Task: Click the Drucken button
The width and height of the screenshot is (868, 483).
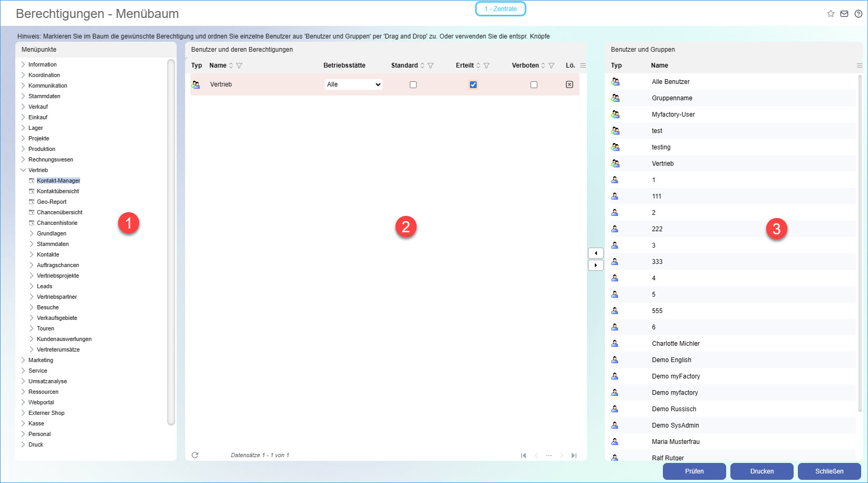Action: tap(761, 471)
